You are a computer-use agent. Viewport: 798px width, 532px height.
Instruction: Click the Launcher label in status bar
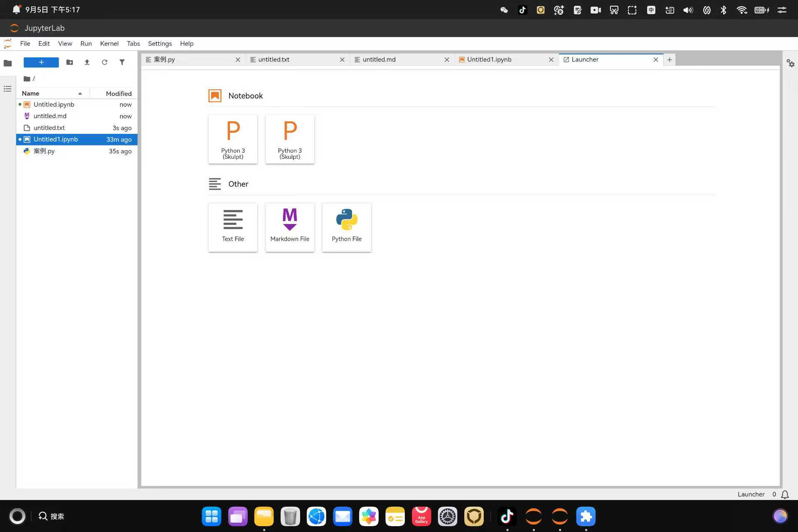[x=751, y=495]
